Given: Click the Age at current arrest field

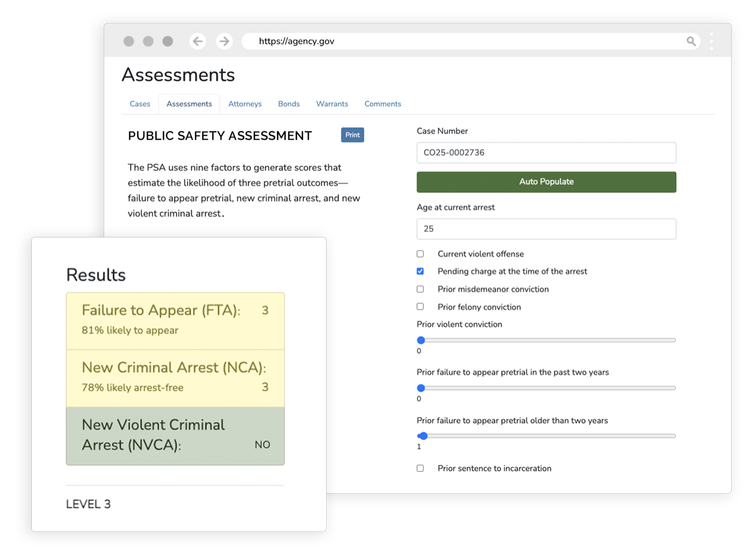Looking at the screenshot, I should 546,229.
